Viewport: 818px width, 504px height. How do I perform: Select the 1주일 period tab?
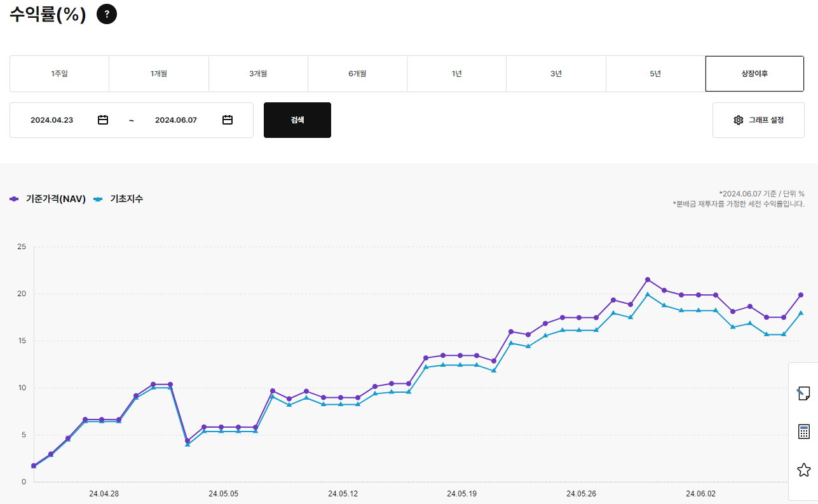coord(60,74)
